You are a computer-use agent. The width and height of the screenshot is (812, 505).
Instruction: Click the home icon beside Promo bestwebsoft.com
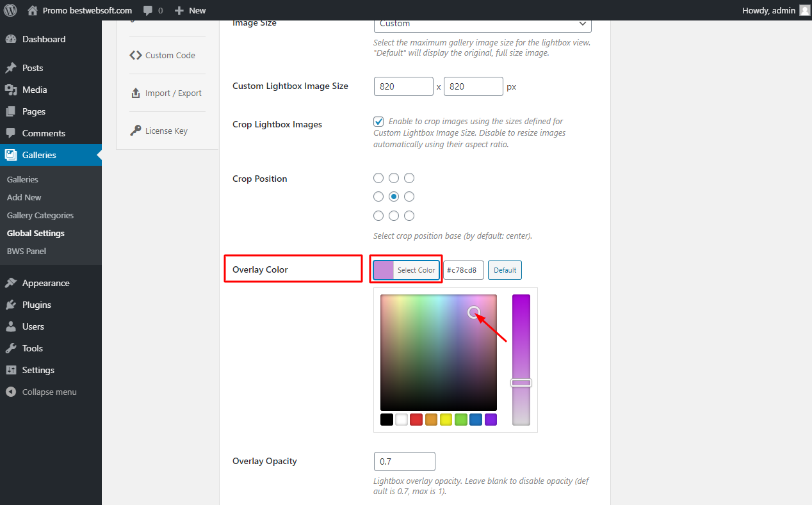pos(33,10)
